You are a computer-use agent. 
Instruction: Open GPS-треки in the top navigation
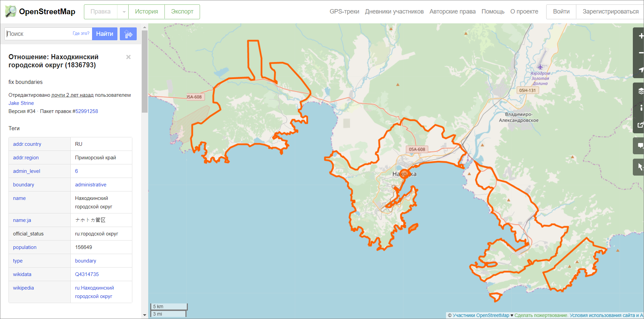345,12
